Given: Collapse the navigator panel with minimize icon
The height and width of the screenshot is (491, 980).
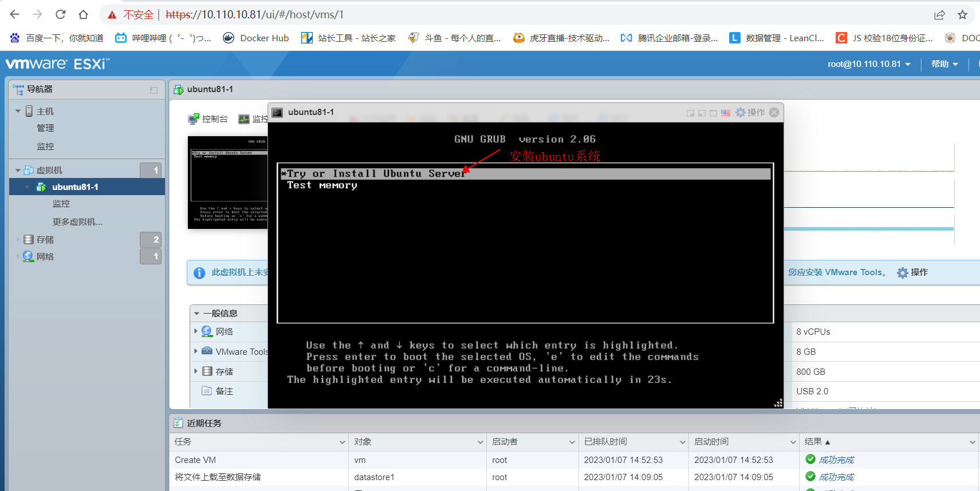Looking at the screenshot, I should point(154,90).
